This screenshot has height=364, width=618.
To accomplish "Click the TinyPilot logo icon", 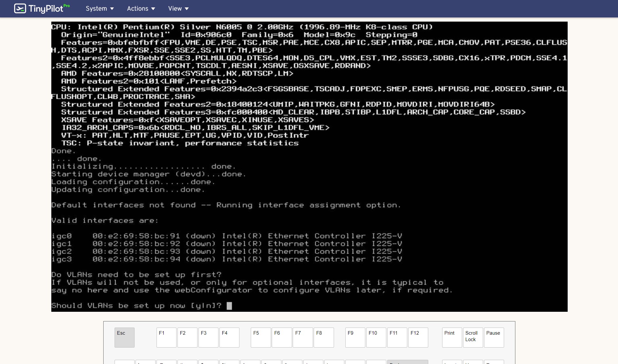I will pos(20,8).
